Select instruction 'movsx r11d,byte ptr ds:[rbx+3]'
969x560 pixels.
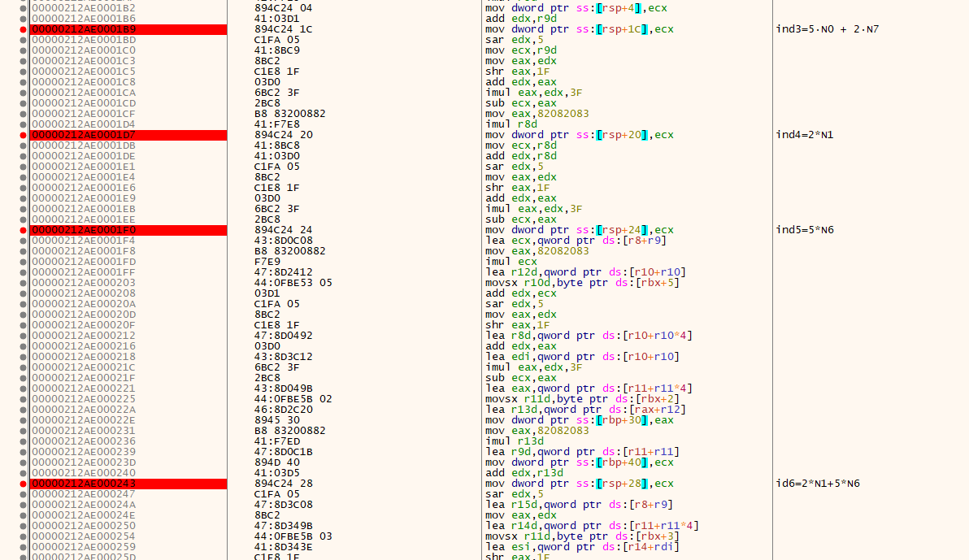tap(582, 536)
